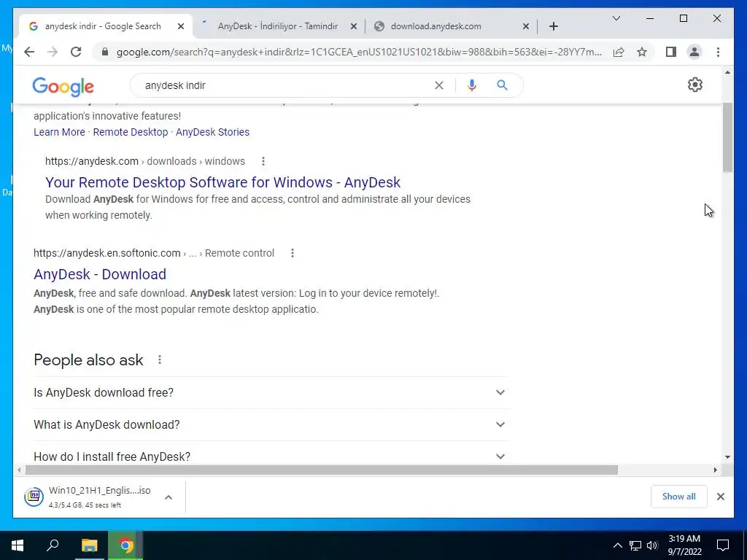The width and height of the screenshot is (747, 560).
Task: Open options for anydesk.com windows result
Action: [263, 161]
